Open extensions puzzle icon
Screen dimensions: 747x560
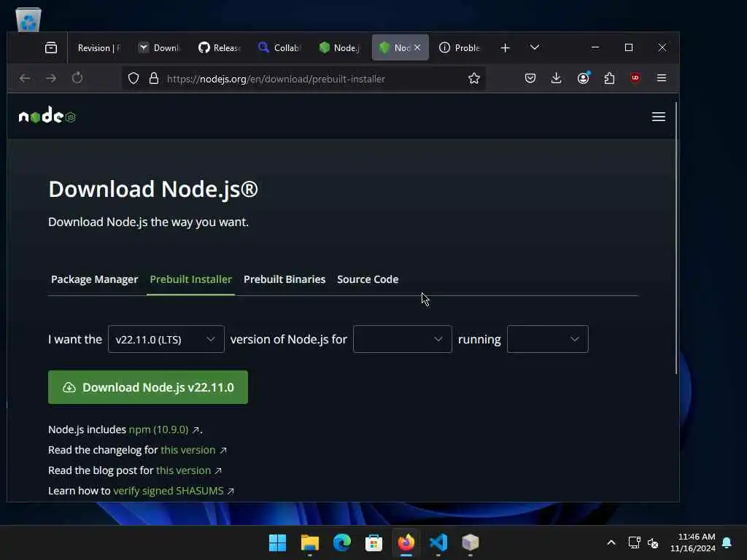click(609, 78)
